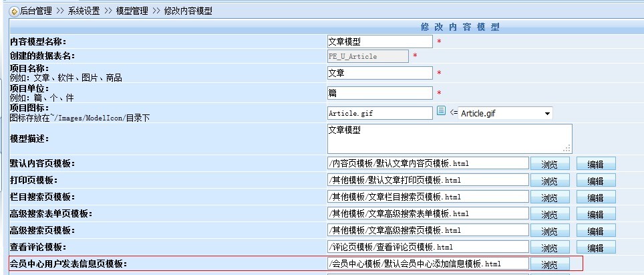This screenshot has height=275, width=644.
Task: Open 系统设置 breadcrumb link
Action: 86,11
